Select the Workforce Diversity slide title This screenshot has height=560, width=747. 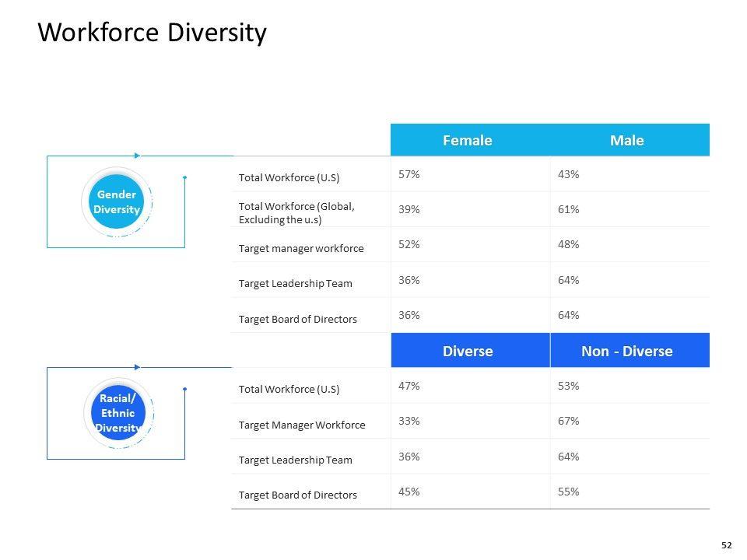tap(152, 33)
